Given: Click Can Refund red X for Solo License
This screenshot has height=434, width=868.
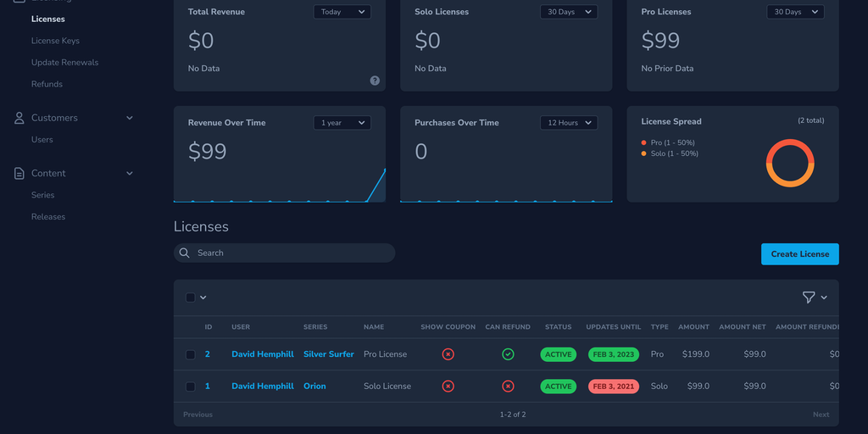Looking at the screenshot, I should (508, 387).
